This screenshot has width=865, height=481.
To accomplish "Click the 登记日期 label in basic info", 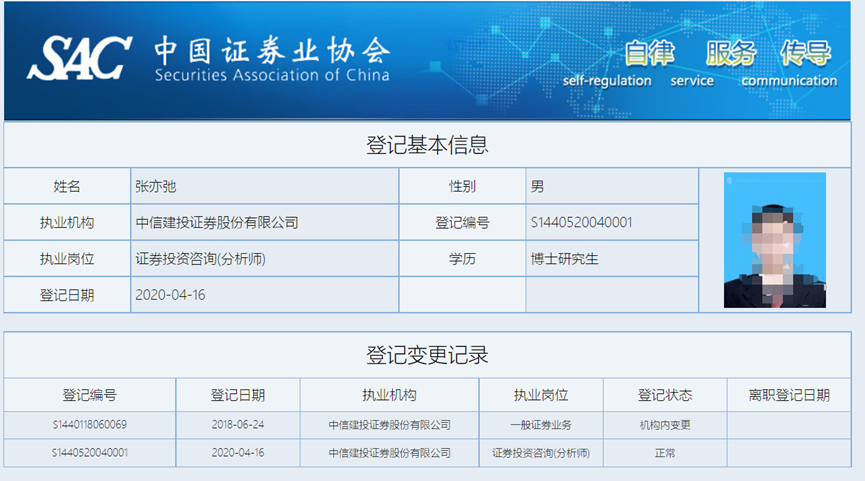I will pos(67,295).
